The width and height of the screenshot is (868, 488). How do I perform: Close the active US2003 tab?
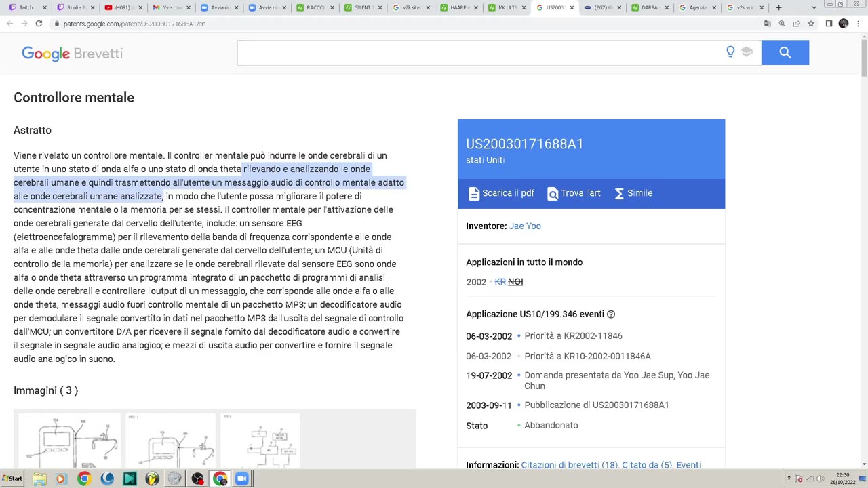point(572,7)
